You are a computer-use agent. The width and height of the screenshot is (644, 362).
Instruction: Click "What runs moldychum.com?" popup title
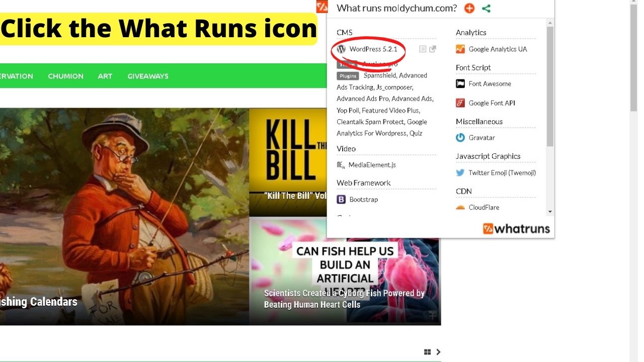[396, 8]
